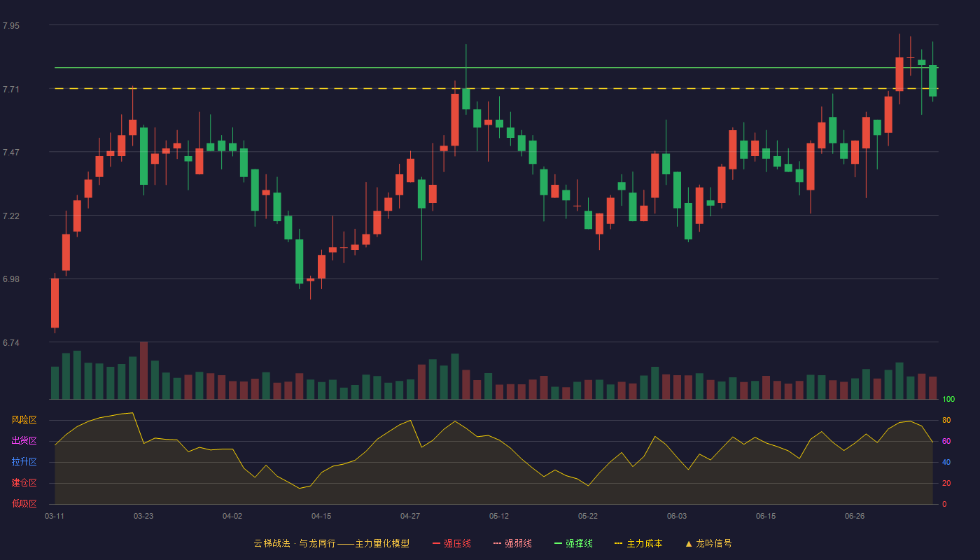The image size is (980, 560).
Task: Click the 05-12 date axis label
Action: 499,516
